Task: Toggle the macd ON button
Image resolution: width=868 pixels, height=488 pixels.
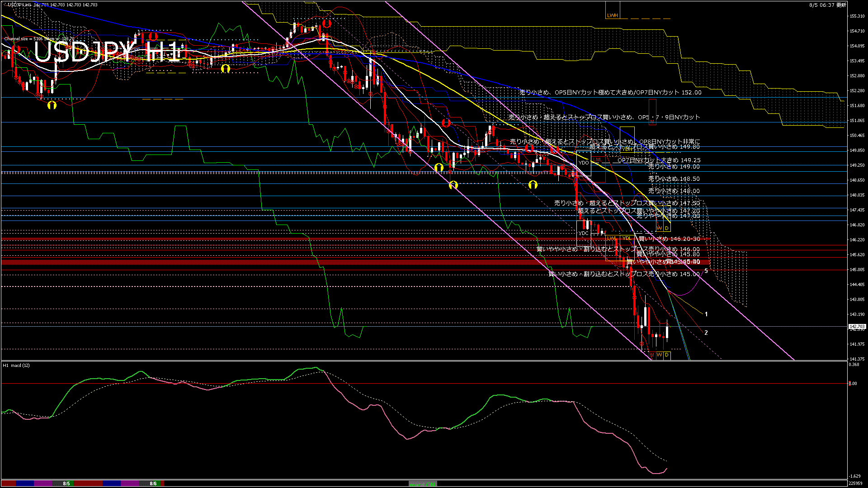Action: pos(423,483)
